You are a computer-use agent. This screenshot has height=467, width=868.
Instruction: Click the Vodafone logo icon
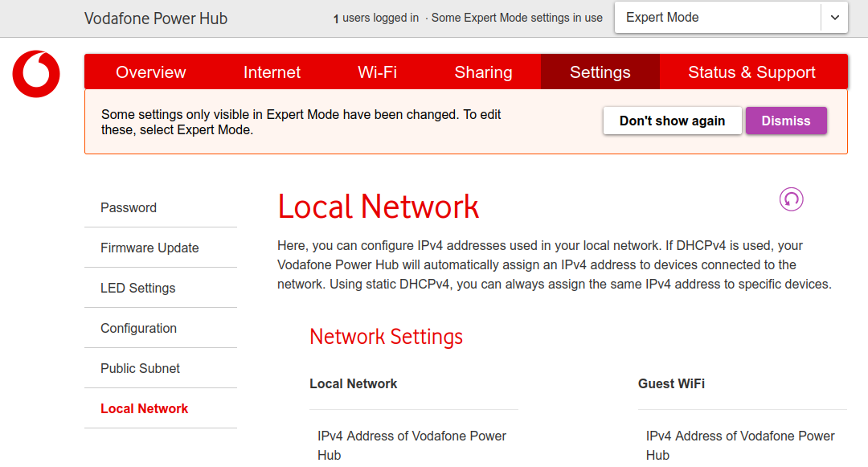pos(36,74)
